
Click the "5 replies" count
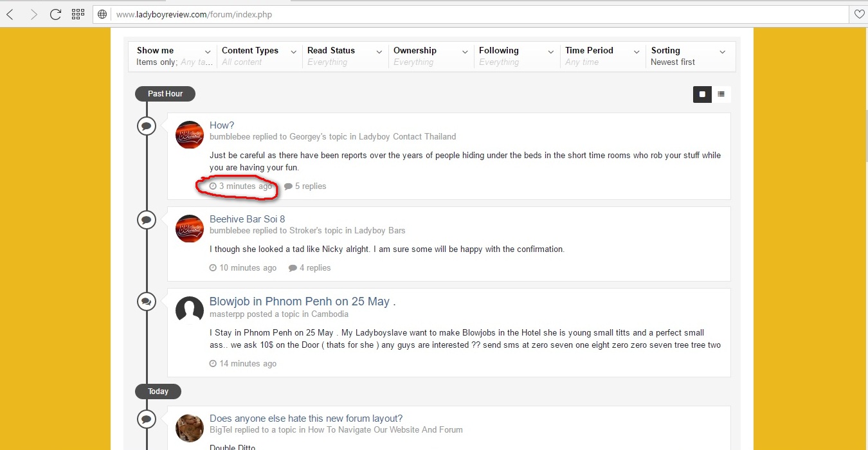pyautogui.click(x=305, y=186)
